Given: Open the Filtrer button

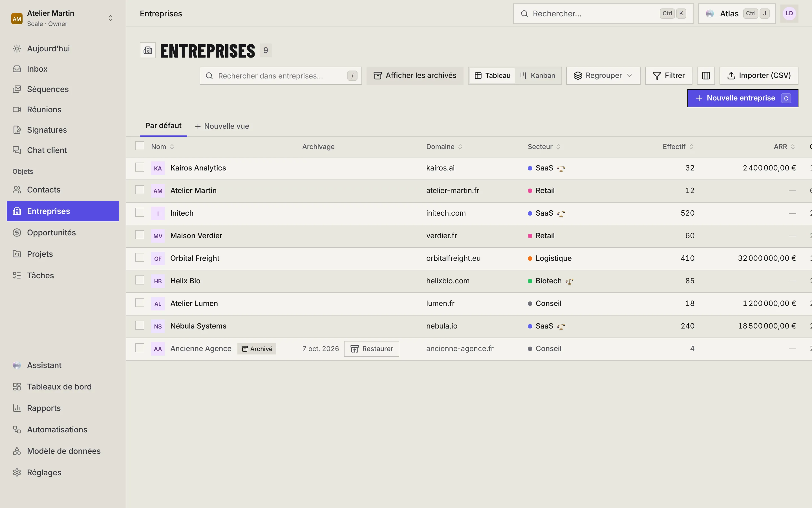Looking at the screenshot, I should [668, 76].
